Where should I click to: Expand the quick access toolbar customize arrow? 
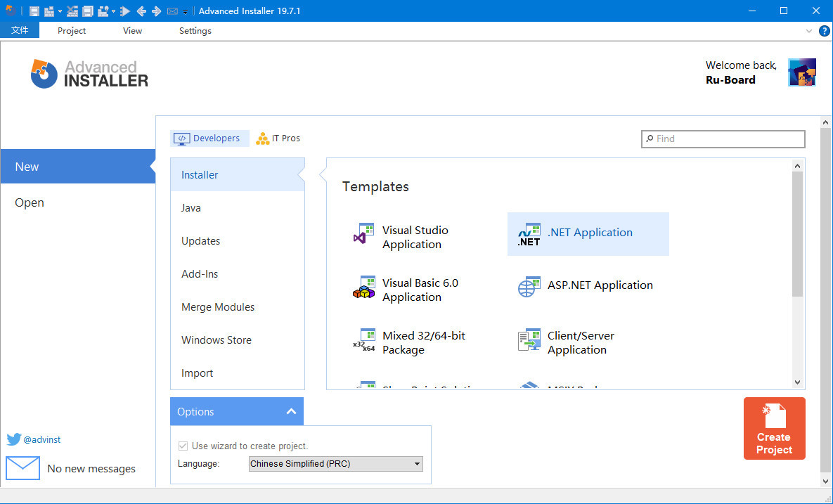tap(185, 11)
